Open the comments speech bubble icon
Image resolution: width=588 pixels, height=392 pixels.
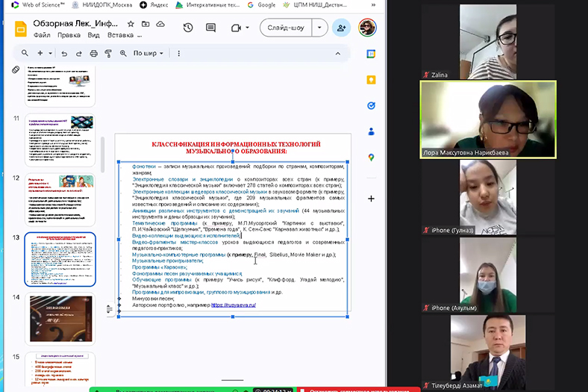pyautogui.click(x=211, y=28)
